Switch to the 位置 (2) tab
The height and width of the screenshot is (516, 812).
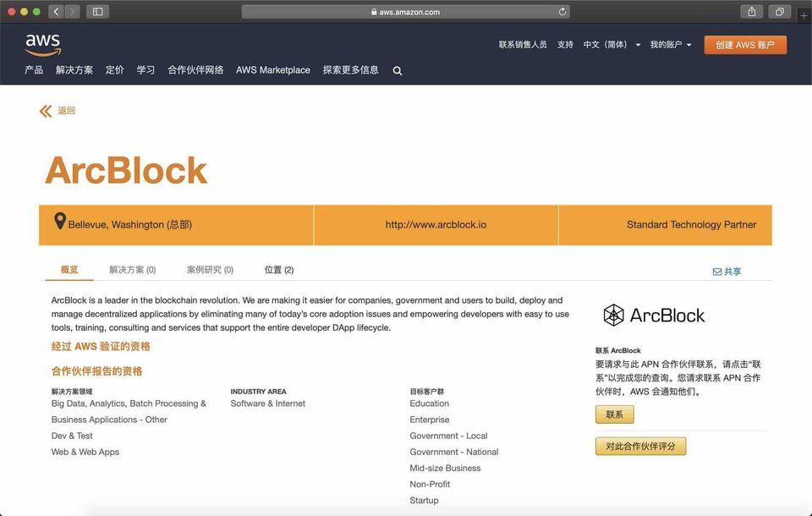(279, 269)
